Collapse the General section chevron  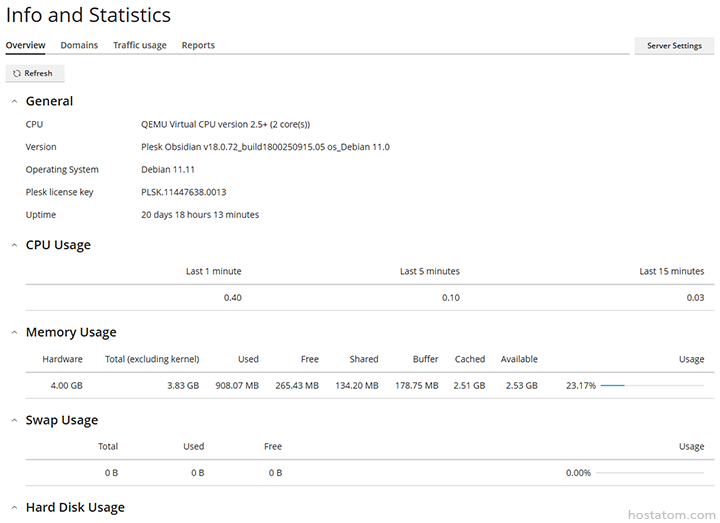(x=13, y=101)
